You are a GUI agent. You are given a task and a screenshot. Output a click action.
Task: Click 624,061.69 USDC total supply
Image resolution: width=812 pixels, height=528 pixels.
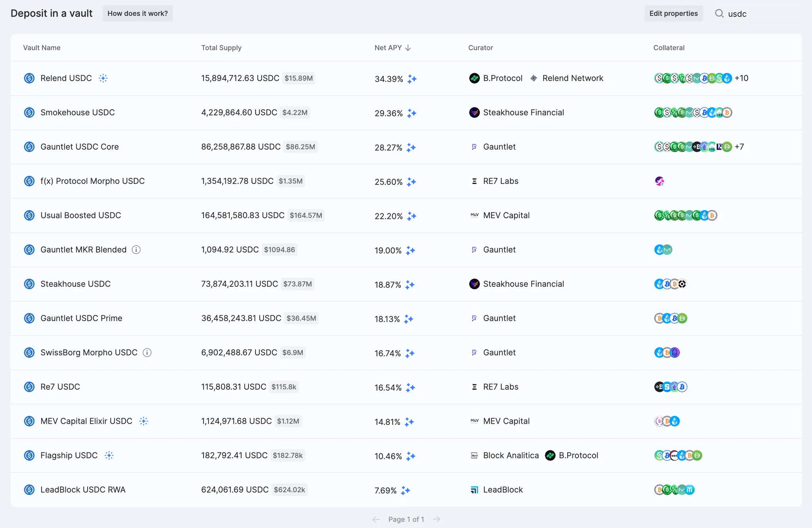[235, 490]
